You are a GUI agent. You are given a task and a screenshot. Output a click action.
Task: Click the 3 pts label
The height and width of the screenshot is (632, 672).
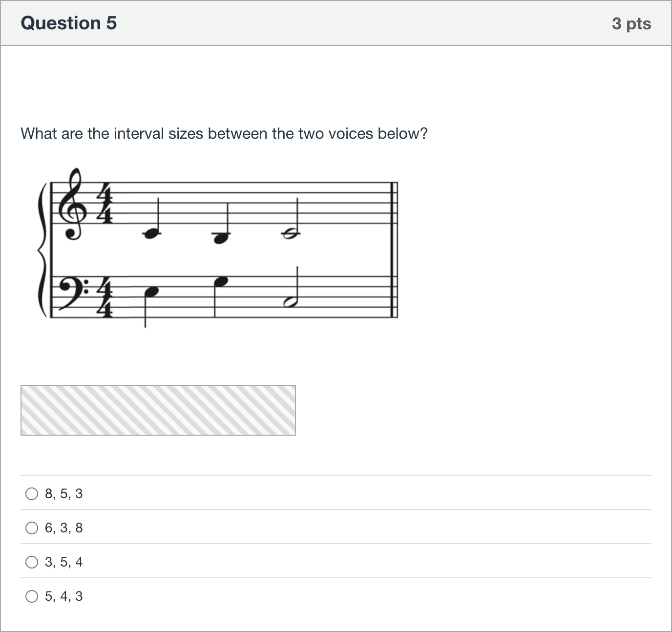pos(631,23)
